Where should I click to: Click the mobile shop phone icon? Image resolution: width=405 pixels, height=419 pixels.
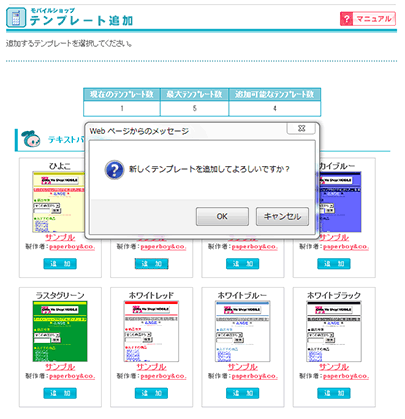pyautogui.click(x=16, y=17)
